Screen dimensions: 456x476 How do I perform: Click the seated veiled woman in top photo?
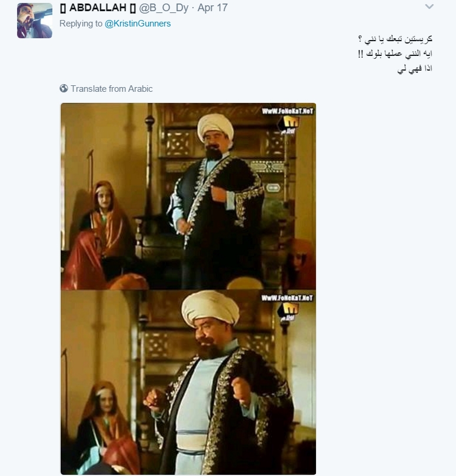point(103,234)
